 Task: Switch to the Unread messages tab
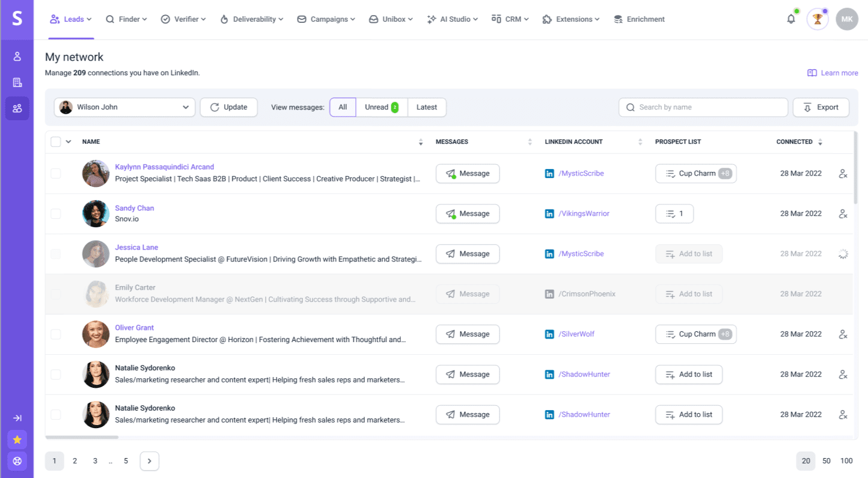point(381,108)
